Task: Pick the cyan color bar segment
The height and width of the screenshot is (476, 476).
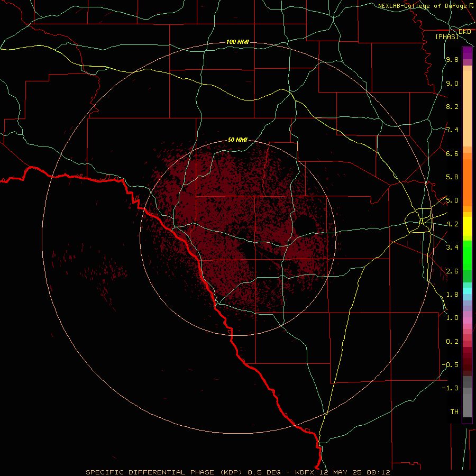Action: [467, 291]
